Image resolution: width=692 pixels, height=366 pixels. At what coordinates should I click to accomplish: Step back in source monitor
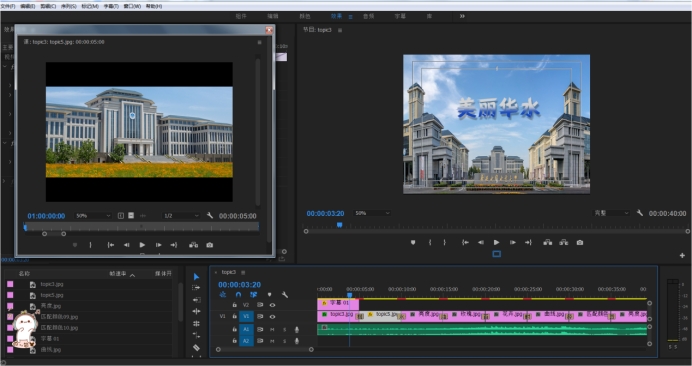(127, 245)
